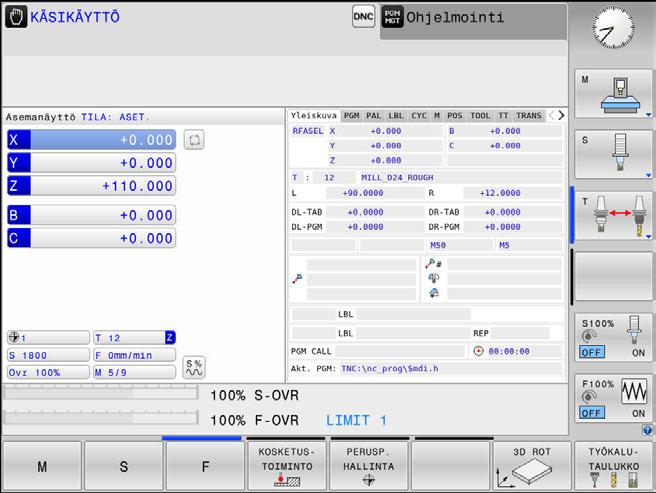656x493 pixels.
Task: Open KOSKETUS-TOIMINTO softkey
Action: coord(287,466)
